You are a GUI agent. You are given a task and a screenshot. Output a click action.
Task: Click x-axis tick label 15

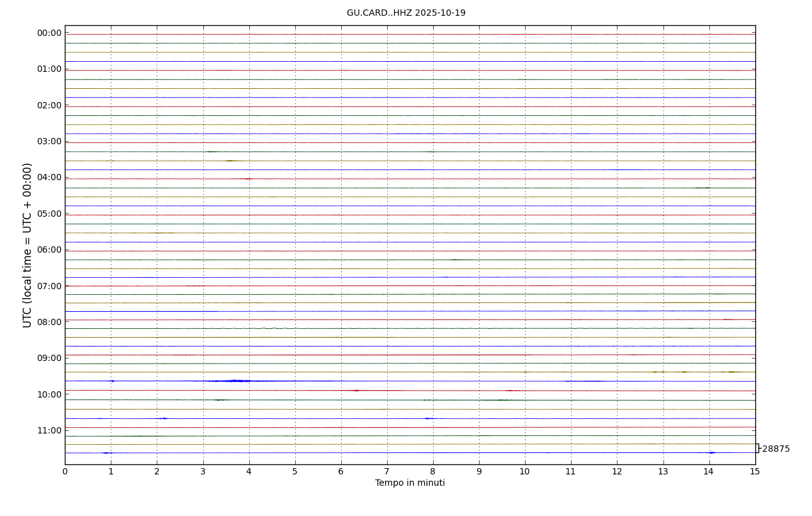[x=755, y=472]
